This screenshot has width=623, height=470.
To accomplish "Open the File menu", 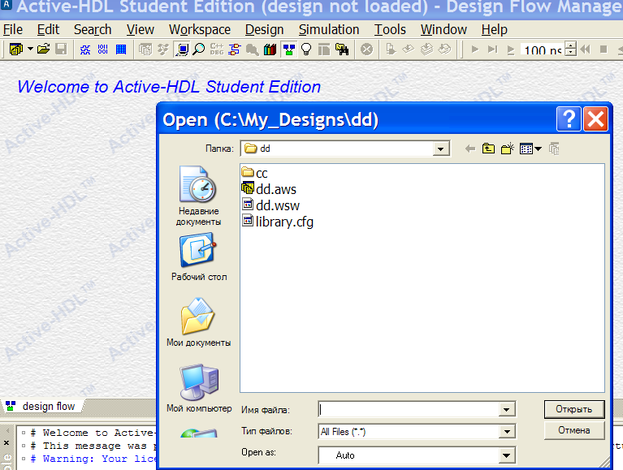I will [13, 29].
